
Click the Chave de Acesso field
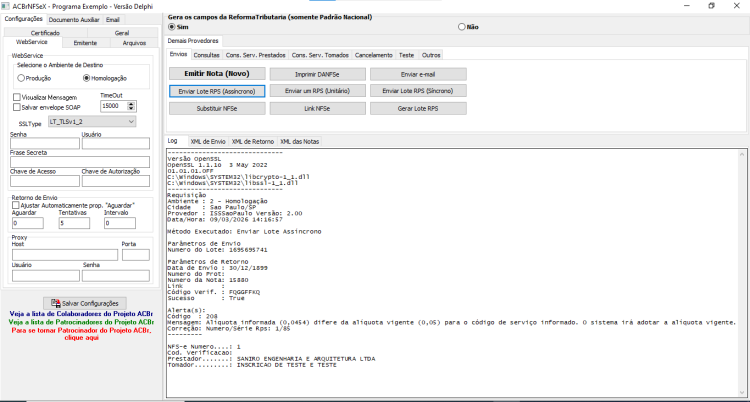click(x=45, y=180)
